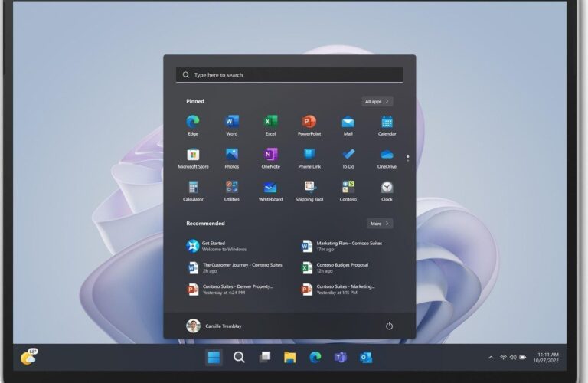Image resolution: width=588 pixels, height=383 pixels.
Task: Launch Edge from the taskbar
Action: (x=315, y=358)
